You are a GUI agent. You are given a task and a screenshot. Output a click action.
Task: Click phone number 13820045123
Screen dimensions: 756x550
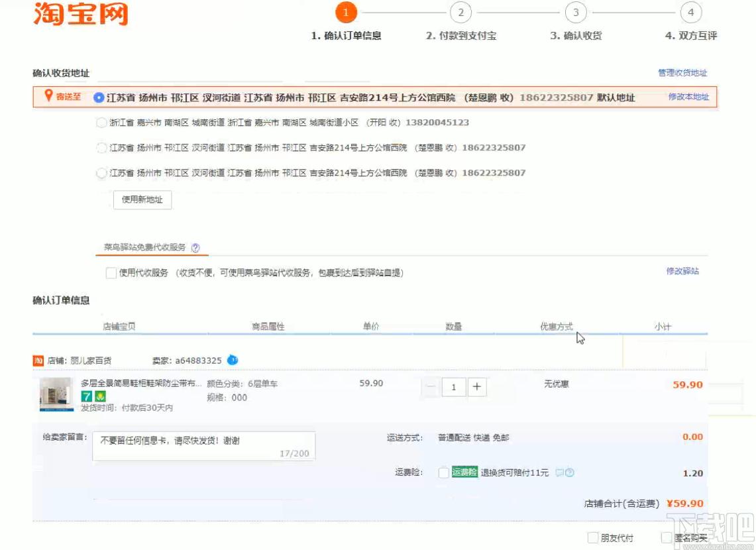point(437,123)
